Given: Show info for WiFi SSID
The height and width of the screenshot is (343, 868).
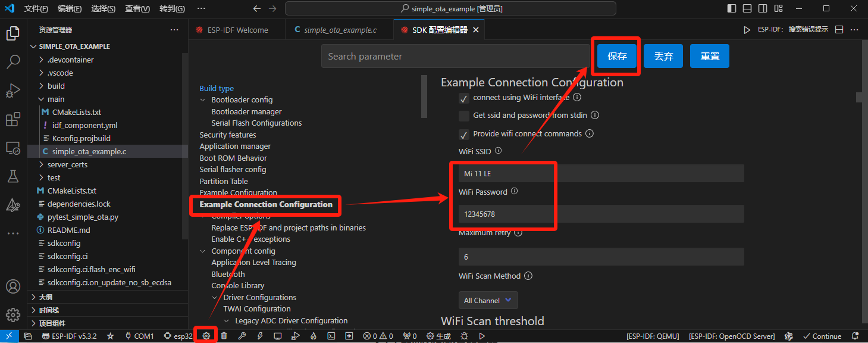Looking at the screenshot, I should [499, 151].
